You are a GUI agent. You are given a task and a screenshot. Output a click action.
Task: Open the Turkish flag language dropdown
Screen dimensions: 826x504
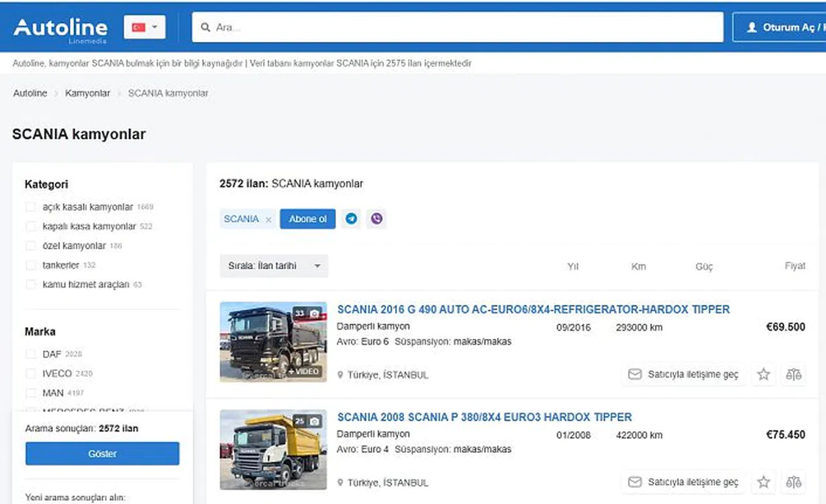(x=145, y=27)
